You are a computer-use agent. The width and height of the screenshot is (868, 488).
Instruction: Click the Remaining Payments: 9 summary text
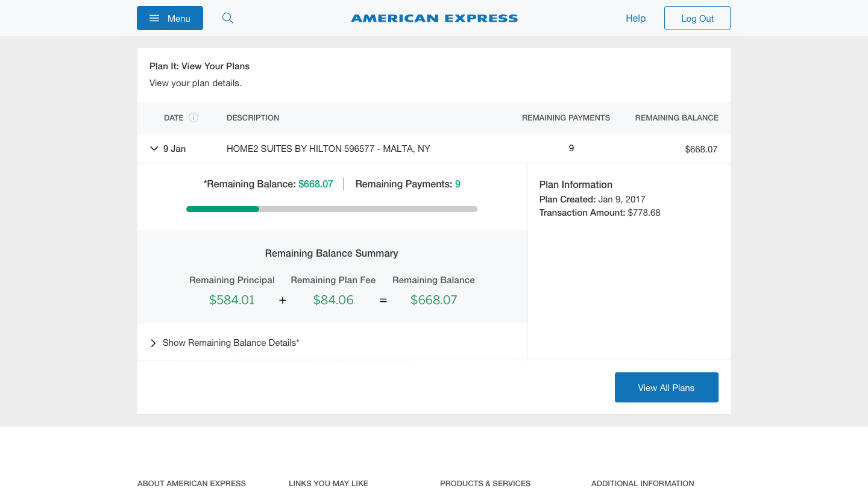[x=408, y=184]
